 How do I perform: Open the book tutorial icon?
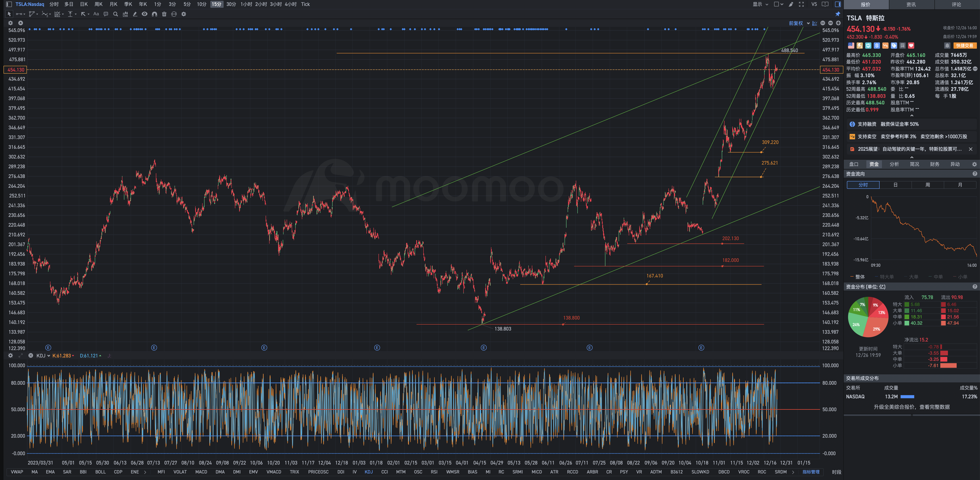point(825,4)
